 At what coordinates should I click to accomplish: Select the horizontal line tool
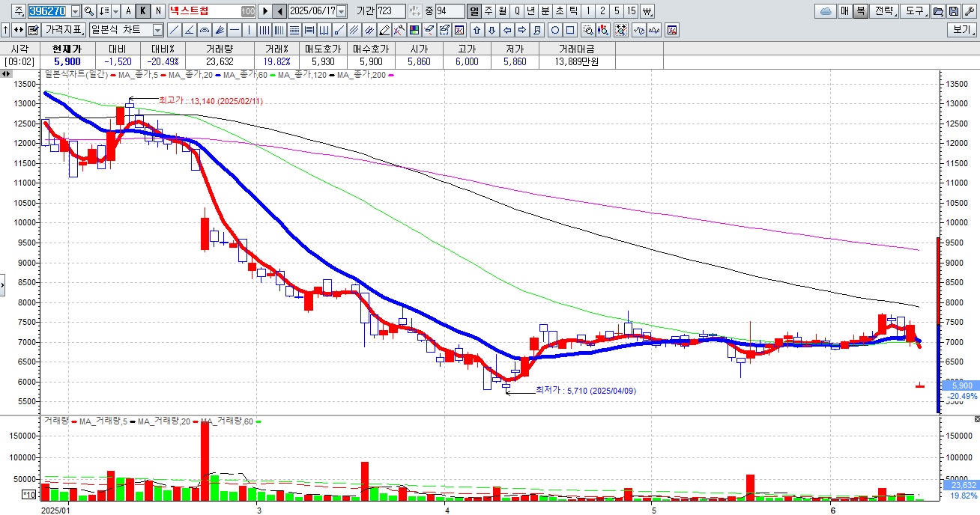coord(235,30)
